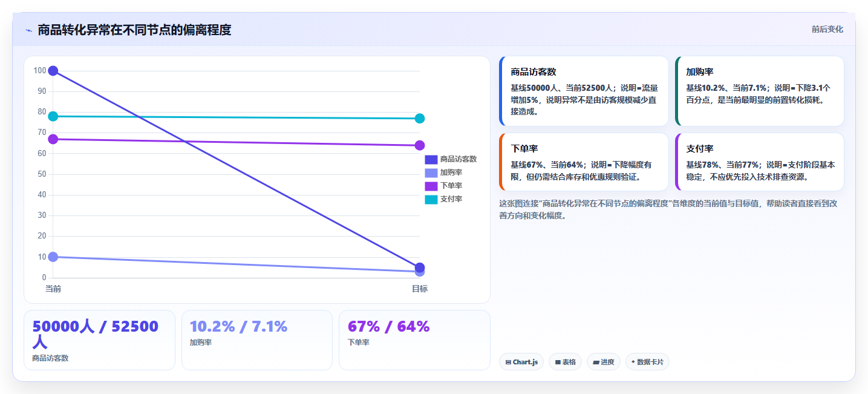Click the chart description paragraph text
868x394 pixels.
tap(668, 209)
